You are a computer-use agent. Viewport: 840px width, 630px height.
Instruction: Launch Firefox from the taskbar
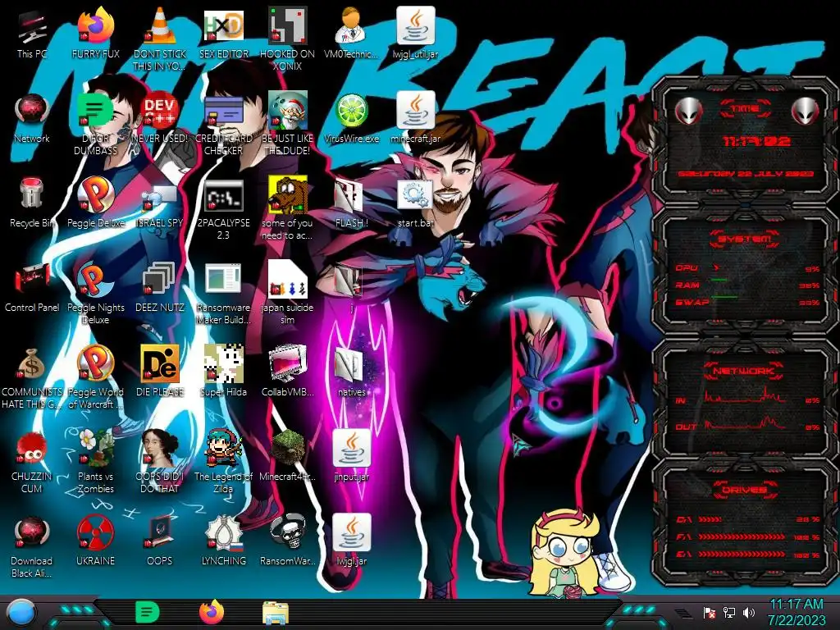pyautogui.click(x=212, y=612)
